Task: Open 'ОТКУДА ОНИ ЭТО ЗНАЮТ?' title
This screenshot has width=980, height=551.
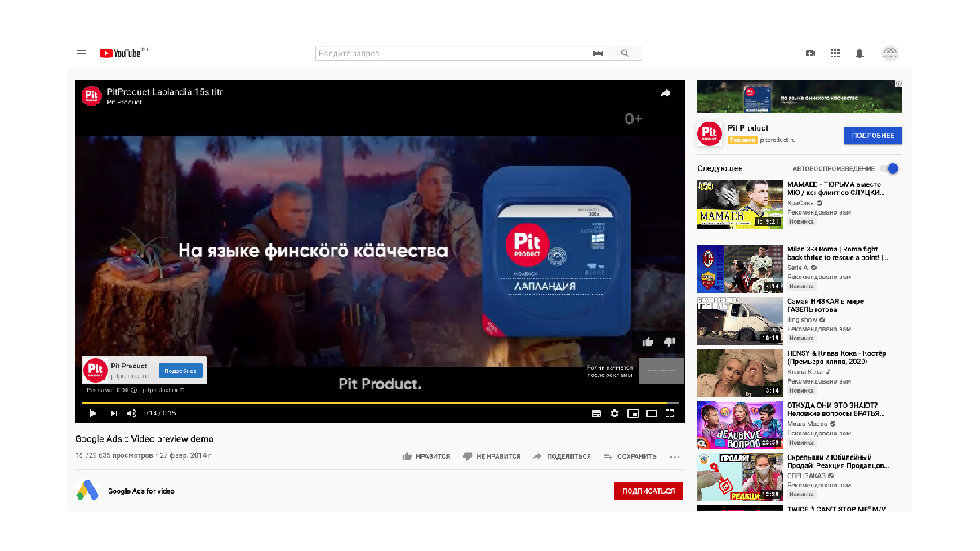Action: [837, 410]
